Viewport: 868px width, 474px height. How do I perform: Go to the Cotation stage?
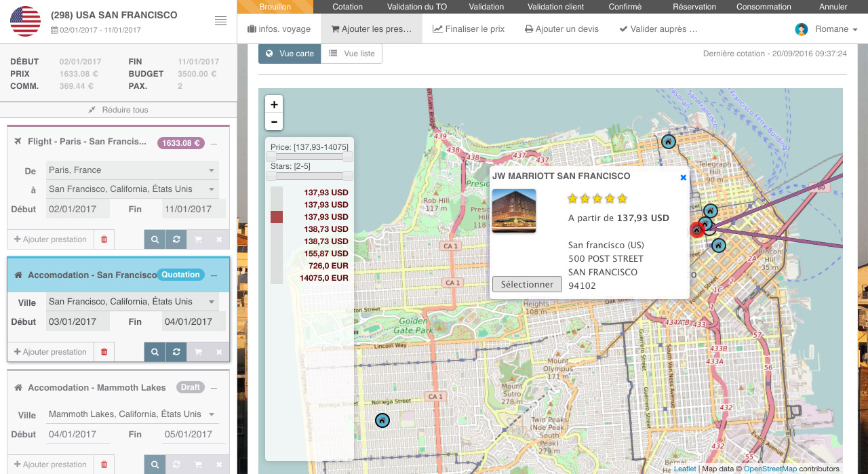tap(347, 7)
